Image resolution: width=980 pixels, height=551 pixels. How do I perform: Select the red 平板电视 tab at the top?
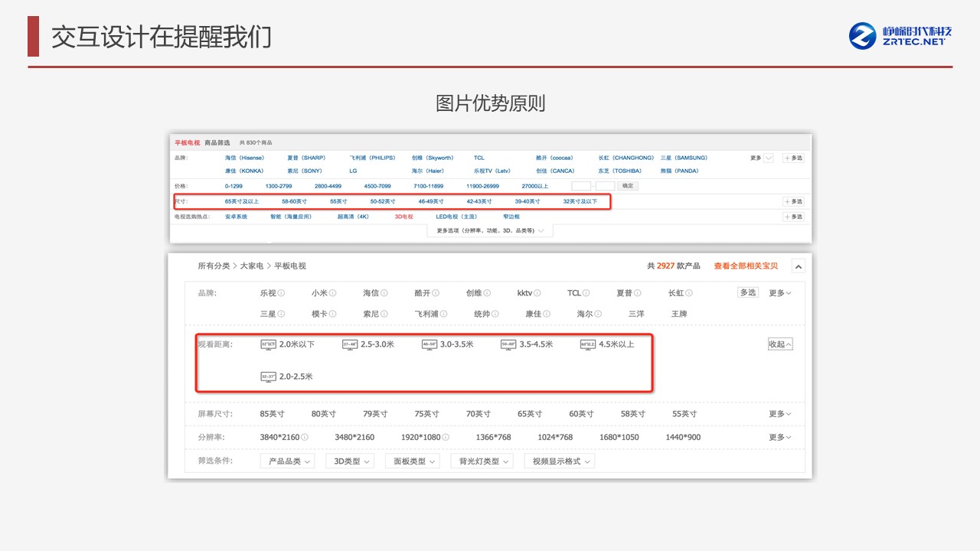(187, 143)
